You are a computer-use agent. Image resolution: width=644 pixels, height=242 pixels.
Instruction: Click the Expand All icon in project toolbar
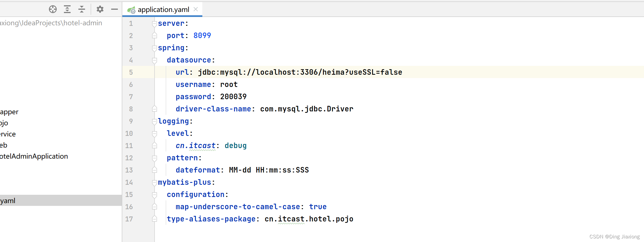point(67,9)
